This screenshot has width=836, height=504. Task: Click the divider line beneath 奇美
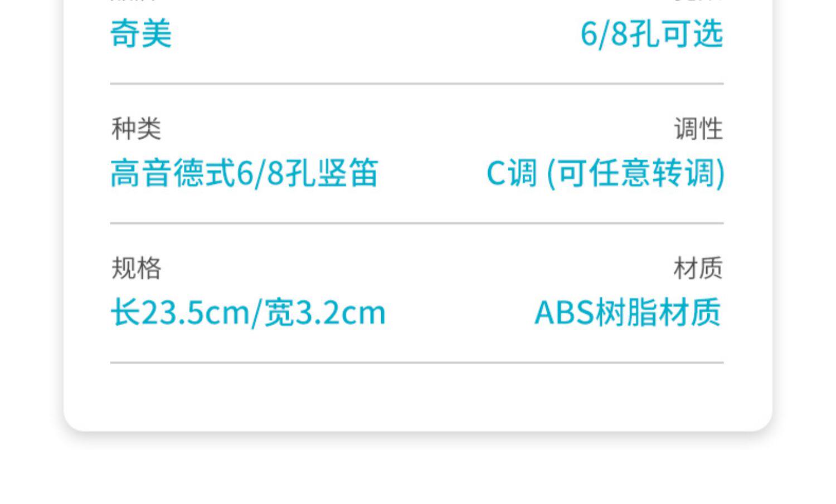(417, 84)
